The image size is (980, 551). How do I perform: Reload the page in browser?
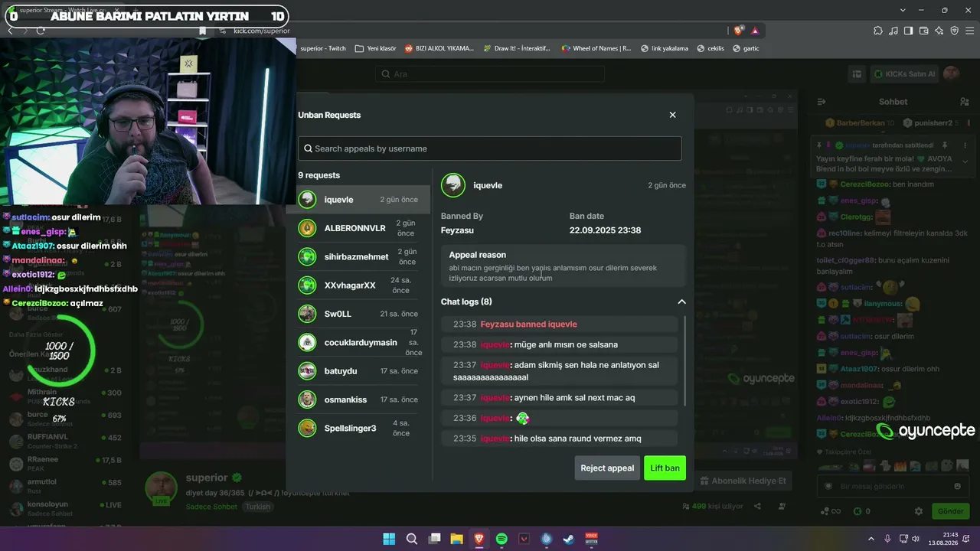[40, 31]
